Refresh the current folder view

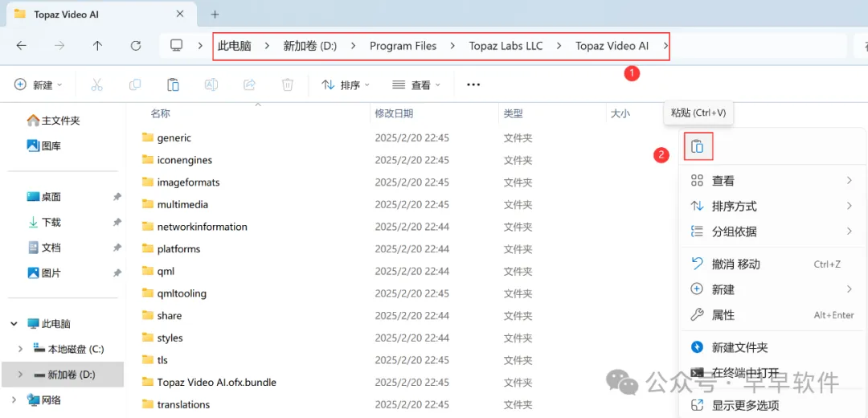(136, 46)
